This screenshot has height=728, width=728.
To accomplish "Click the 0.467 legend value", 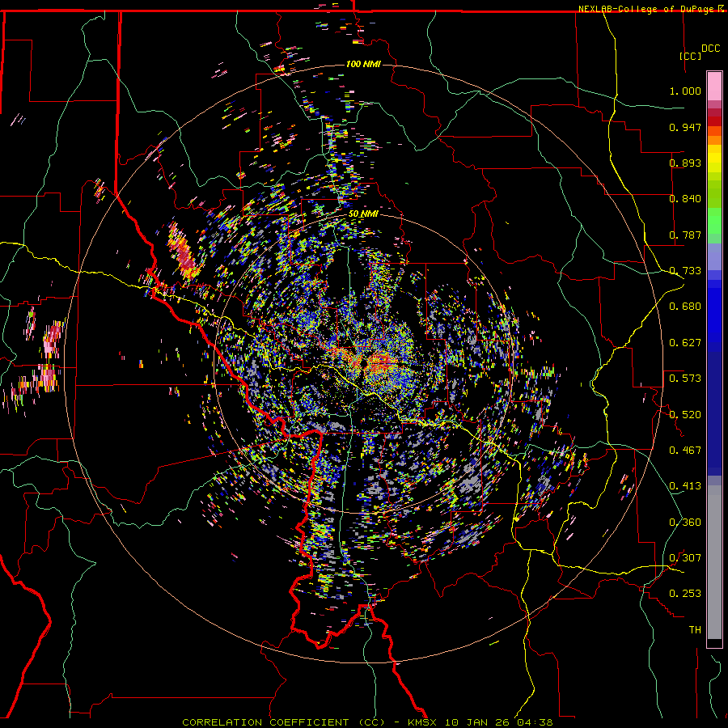I will (x=685, y=451).
